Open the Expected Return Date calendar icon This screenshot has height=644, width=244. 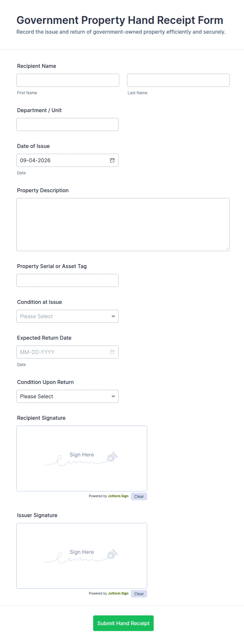[112, 352]
